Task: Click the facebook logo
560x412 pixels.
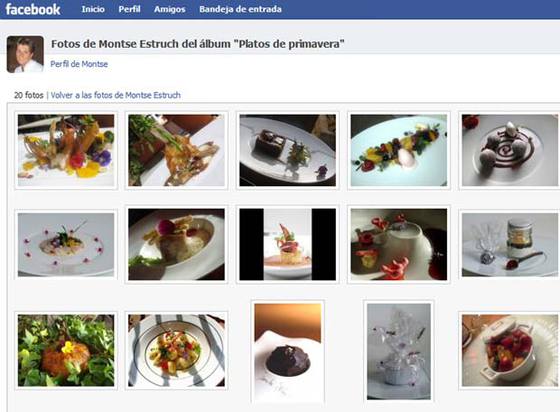Action: click(x=32, y=9)
